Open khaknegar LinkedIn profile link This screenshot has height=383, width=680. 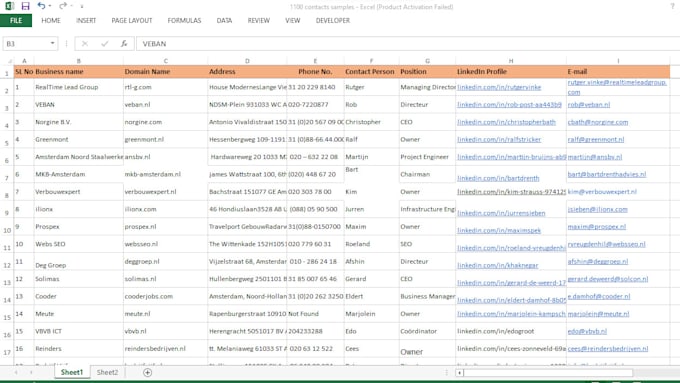pyautogui.click(x=497, y=265)
